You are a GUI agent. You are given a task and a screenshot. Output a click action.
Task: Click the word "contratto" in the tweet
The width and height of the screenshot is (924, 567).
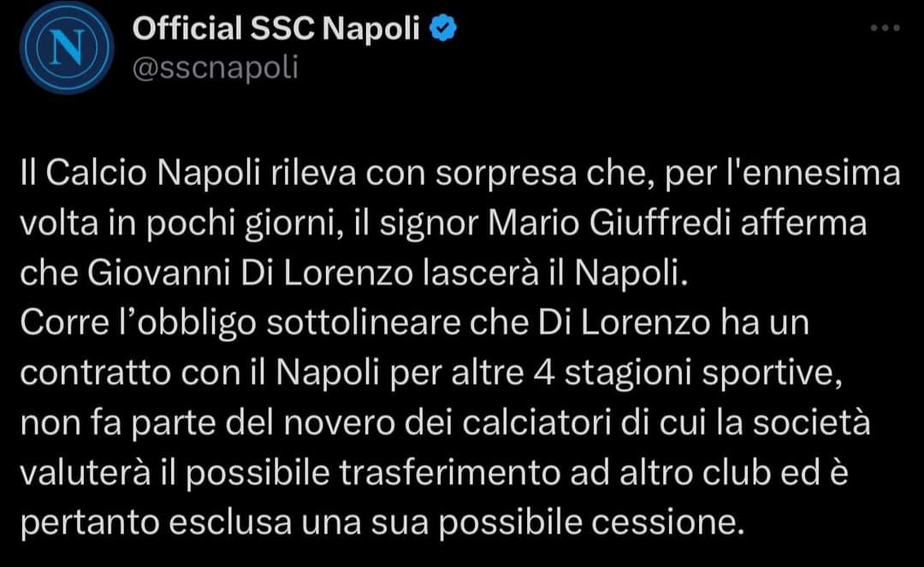(x=96, y=373)
